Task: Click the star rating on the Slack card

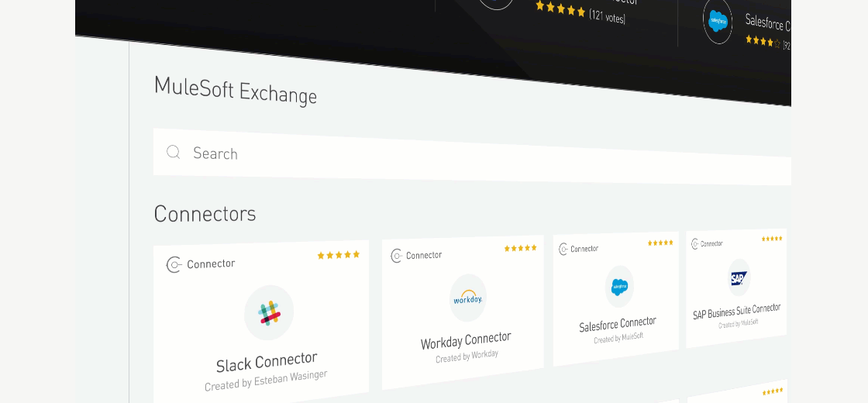Action: [x=338, y=255]
